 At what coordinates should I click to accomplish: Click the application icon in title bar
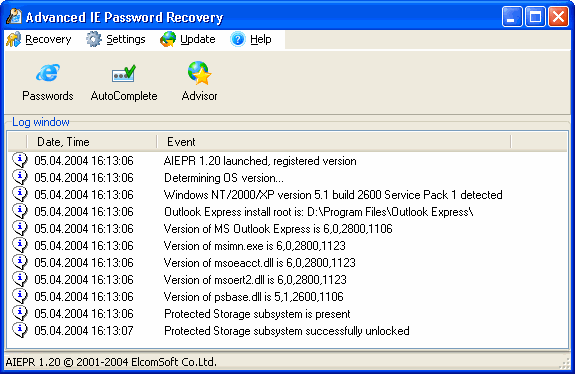pos(14,16)
